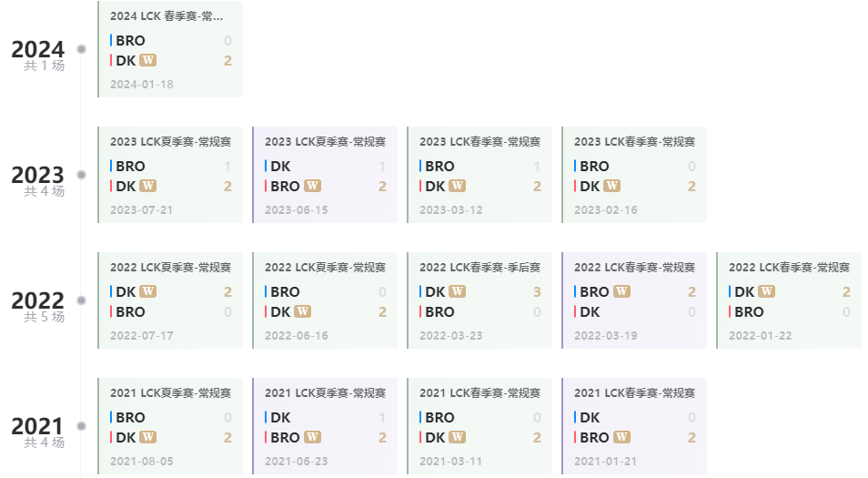Open the 2023-07-21 match card
868x478 pixels.
pyautogui.click(x=170, y=175)
